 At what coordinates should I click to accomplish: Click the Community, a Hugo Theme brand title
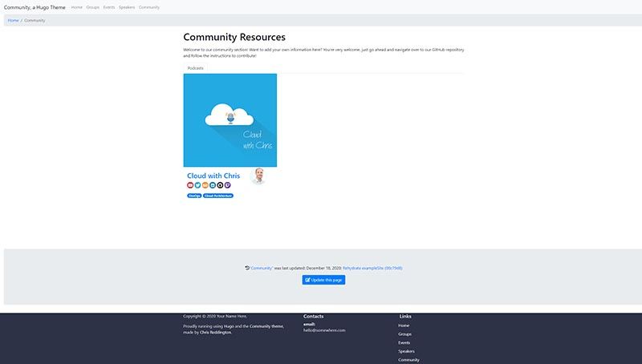[35, 7]
